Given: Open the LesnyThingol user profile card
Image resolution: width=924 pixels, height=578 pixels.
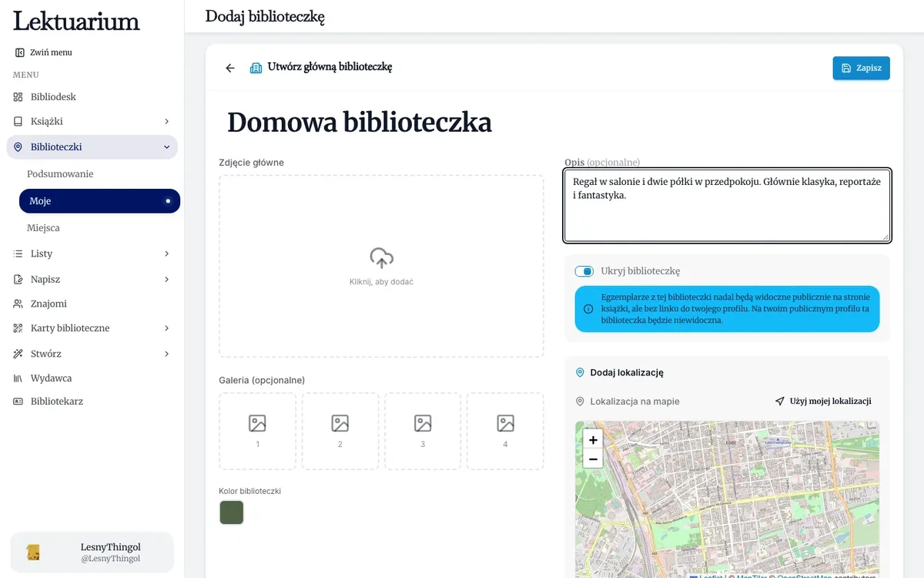Looking at the screenshot, I should 92,553.
